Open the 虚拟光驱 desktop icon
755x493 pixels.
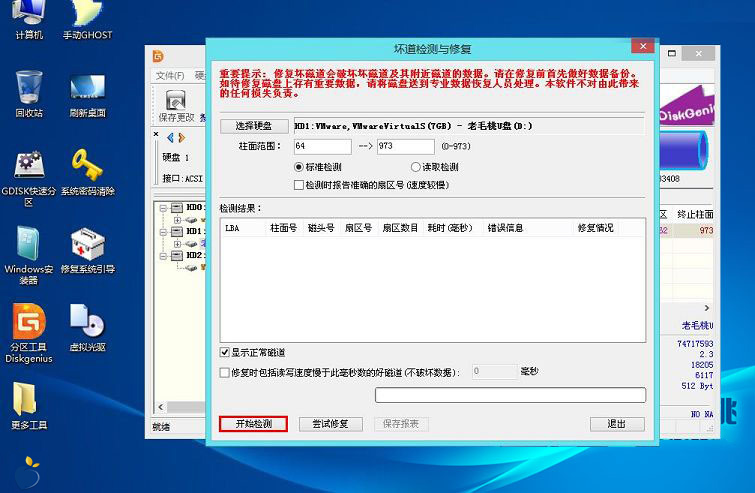point(87,328)
